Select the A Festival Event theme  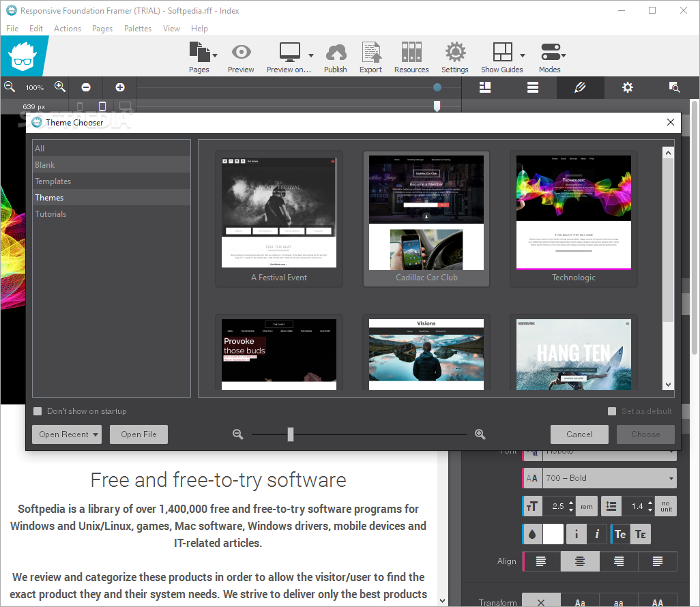[279, 219]
